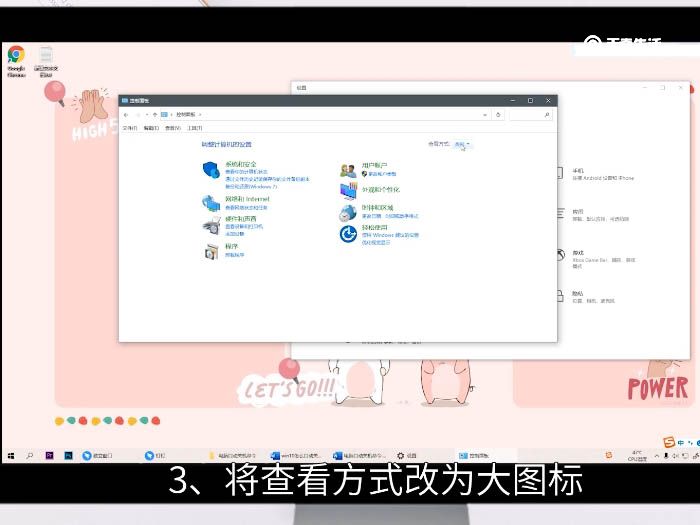This screenshot has width=700, height=525.
Task: Open Google Chrome desktop shortcut
Action: [16, 61]
